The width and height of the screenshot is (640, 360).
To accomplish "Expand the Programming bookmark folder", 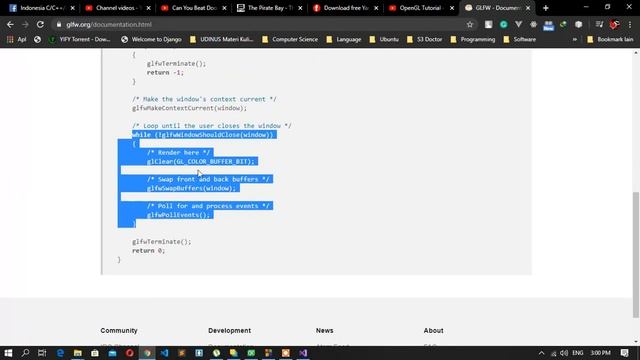I will (x=473, y=40).
